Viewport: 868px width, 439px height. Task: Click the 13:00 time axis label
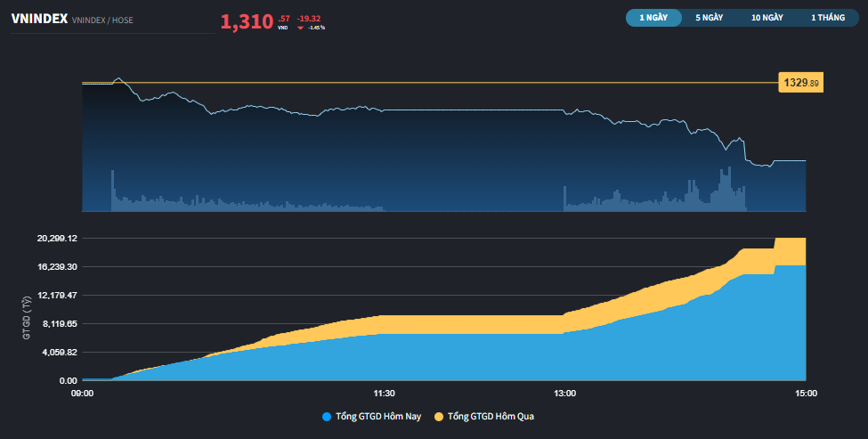point(564,393)
